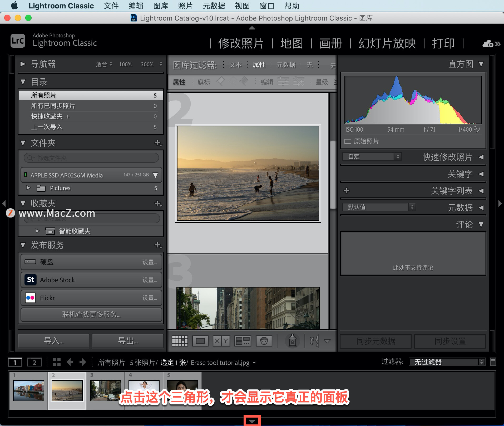The height and width of the screenshot is (426, 504).
Task: Open survey view icon
Action: point(243,341)
